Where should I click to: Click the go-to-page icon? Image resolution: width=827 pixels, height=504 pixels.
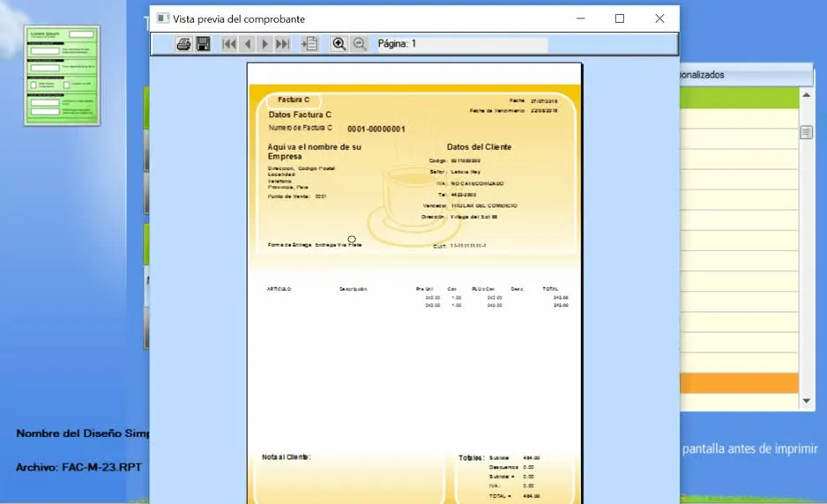(309, 44)
